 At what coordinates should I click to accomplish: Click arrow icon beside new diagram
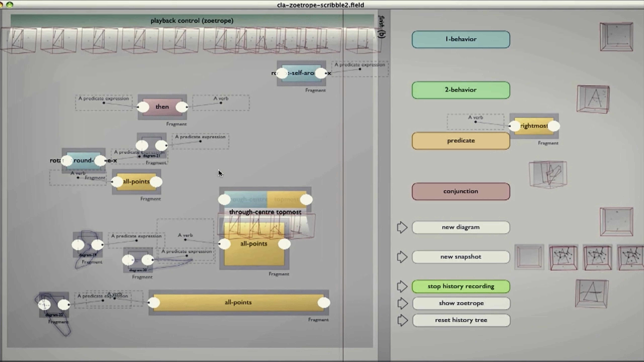tap(402, 227)
